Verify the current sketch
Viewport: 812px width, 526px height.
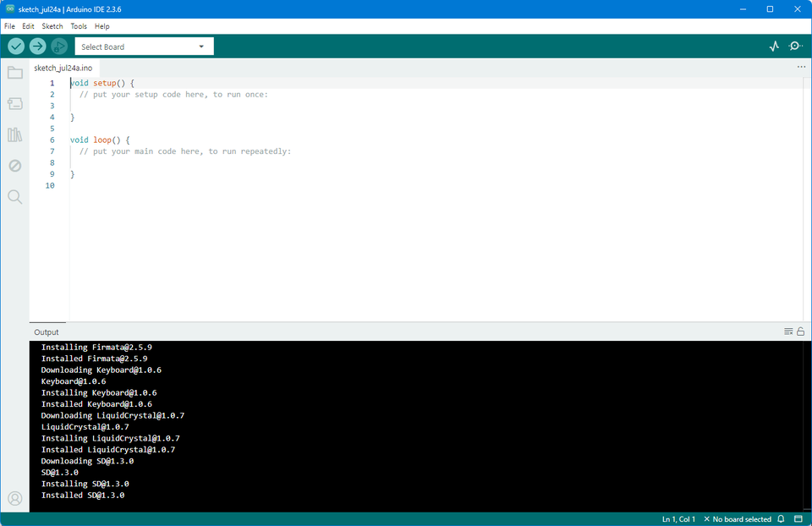15,46
